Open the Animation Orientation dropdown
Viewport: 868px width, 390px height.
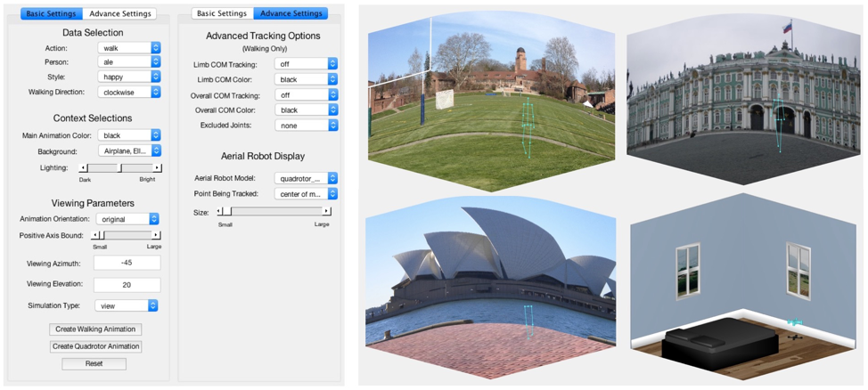tap(127, 219)
